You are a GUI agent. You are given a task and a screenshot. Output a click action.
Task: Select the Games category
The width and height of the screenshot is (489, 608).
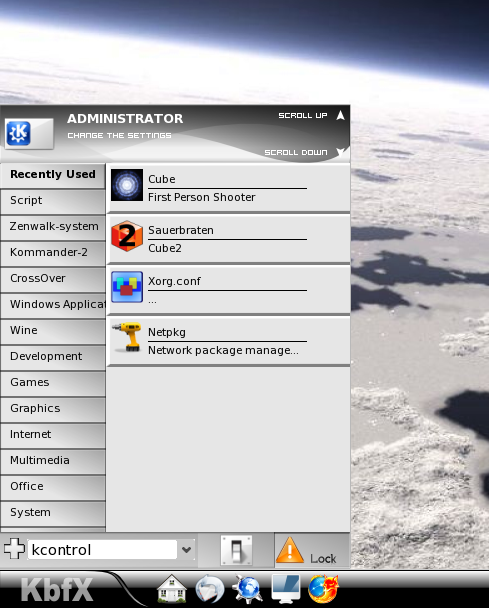pos(53,383)
